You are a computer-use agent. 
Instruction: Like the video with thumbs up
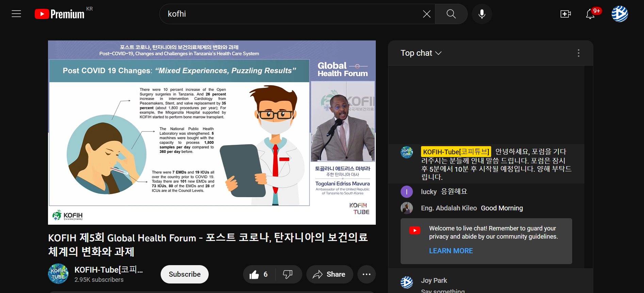click(258, 274)
